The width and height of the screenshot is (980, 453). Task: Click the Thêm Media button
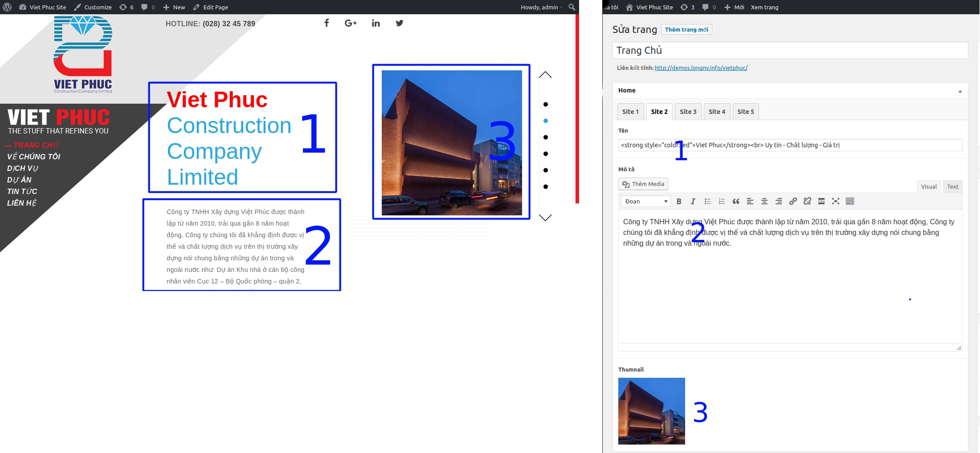643,184
